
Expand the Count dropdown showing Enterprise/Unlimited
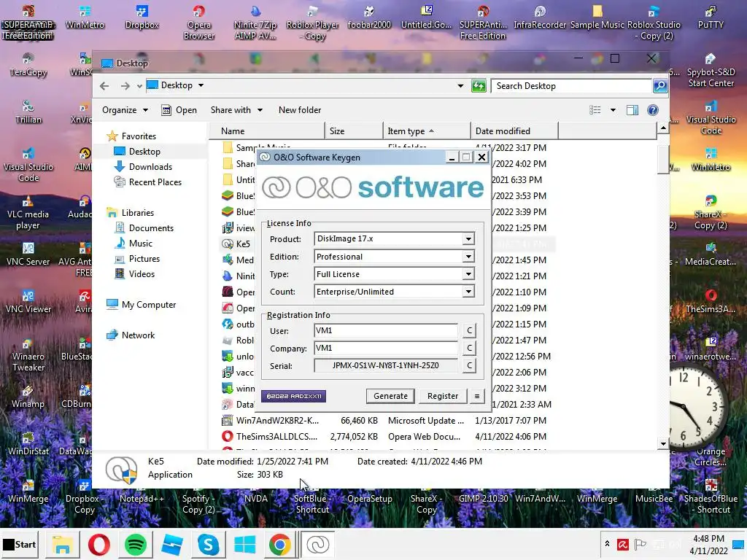(468, 292)
